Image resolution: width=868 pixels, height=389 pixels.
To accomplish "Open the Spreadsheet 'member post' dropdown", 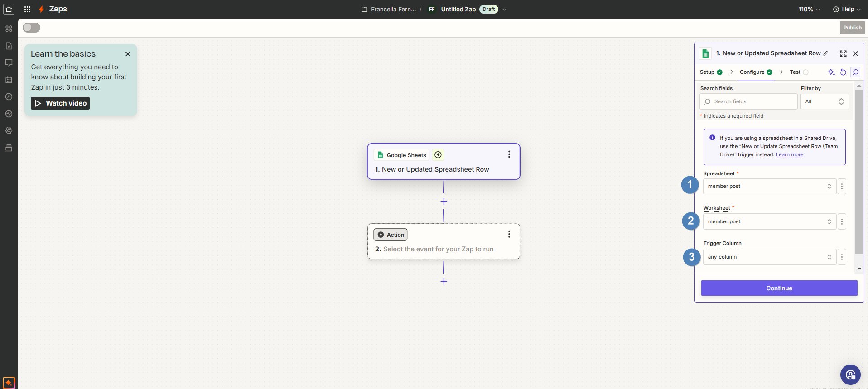I will click(770, 186).
